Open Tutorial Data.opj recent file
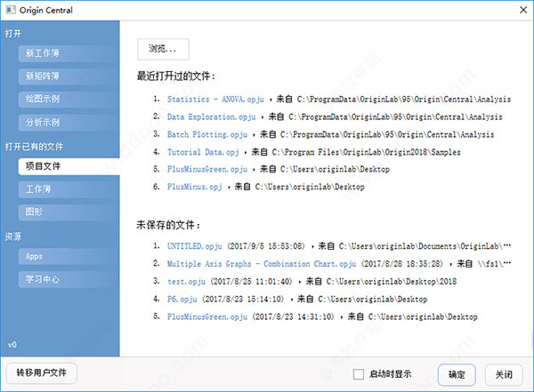 [203, 152]
